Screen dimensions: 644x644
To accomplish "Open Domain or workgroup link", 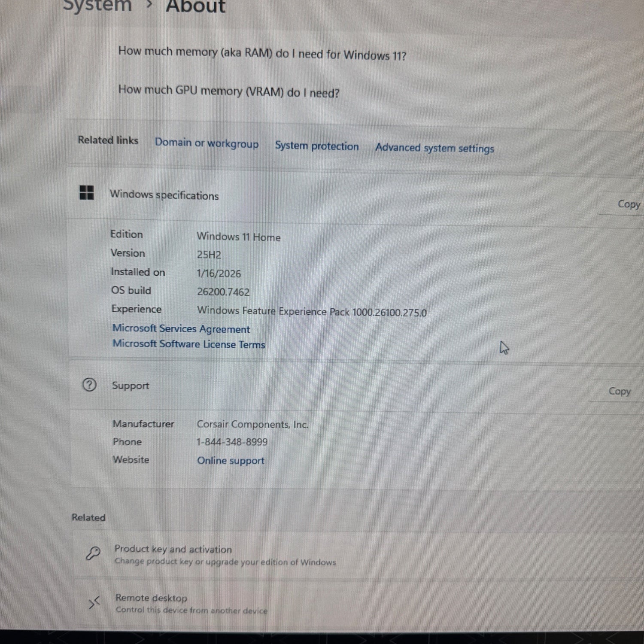I will [207, 143].
